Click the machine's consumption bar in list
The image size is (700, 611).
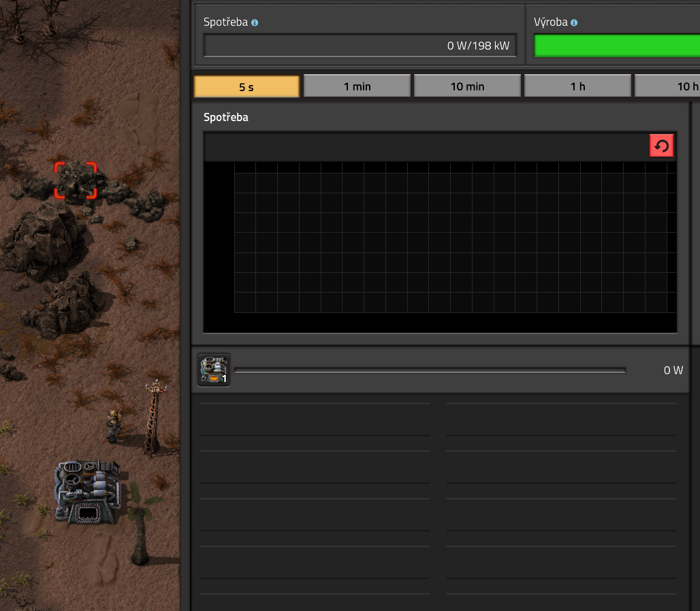[x=429, y=371]
